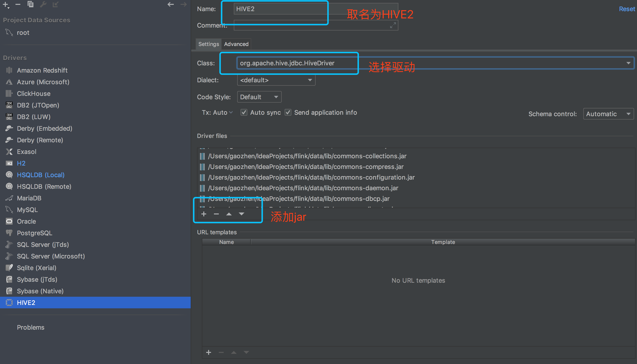Add a driver file with plus icon
This screenshot has height=364, width=637.
tap(204, 214)
